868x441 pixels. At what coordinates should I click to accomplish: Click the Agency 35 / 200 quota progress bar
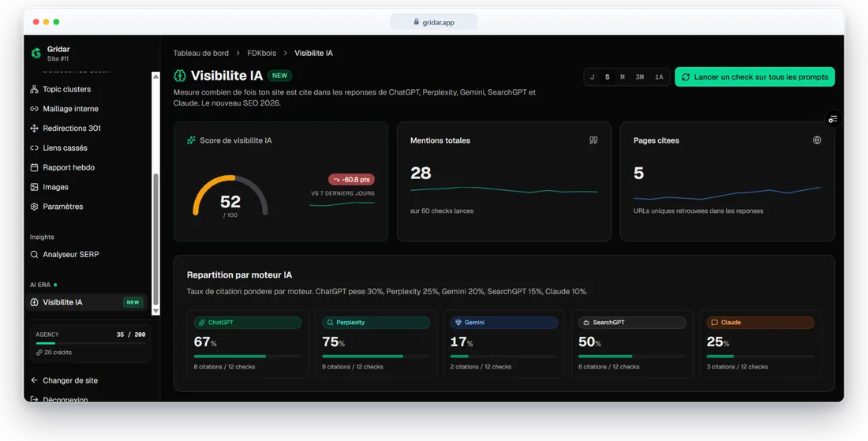coord(90,344)
